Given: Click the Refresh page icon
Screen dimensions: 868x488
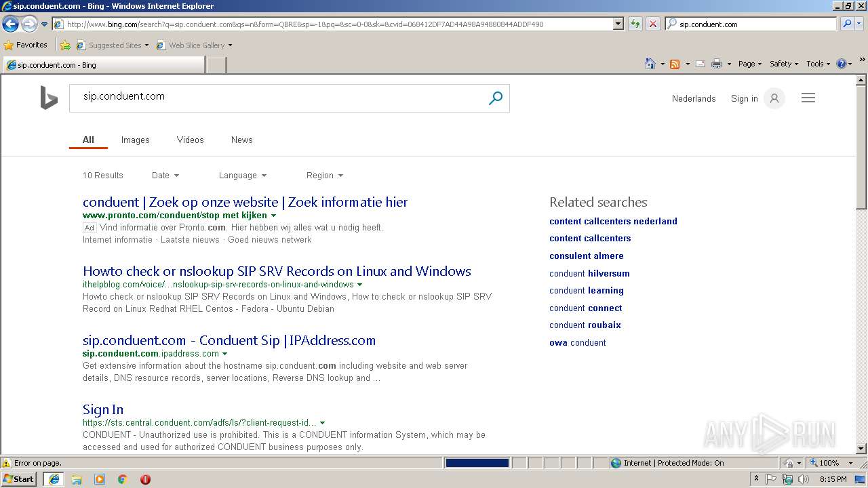Looking at the screenshot, I should click(635, 24).
